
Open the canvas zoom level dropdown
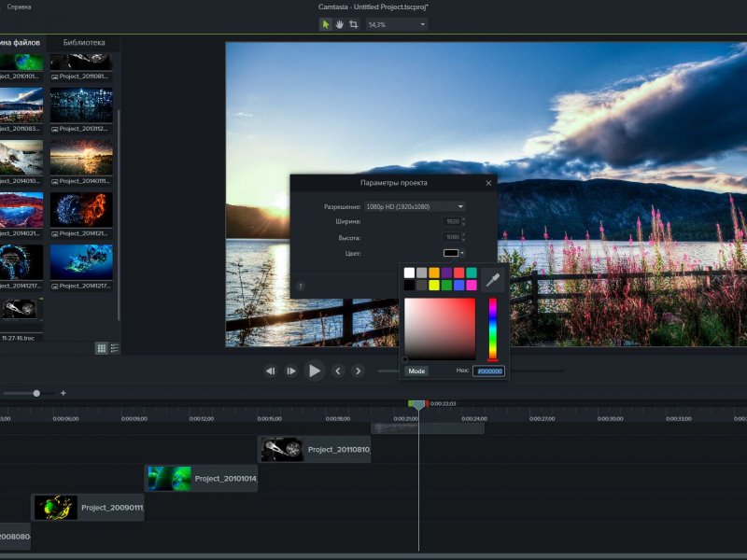click(x=396, y=24)
